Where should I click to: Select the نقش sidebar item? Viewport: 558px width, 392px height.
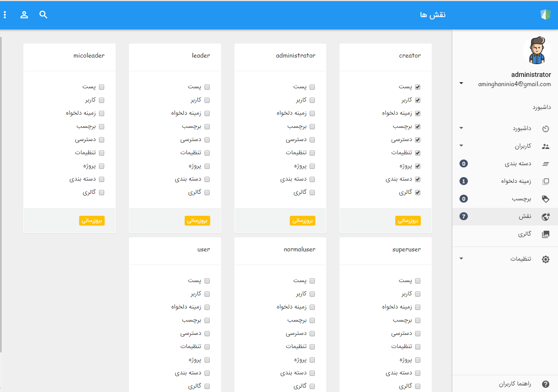point(505,217)
